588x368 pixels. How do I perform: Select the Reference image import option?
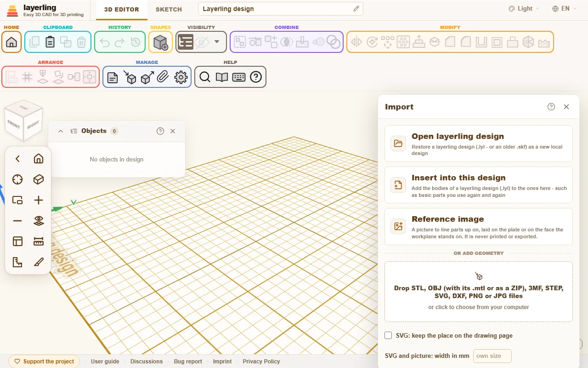point(479,226)
